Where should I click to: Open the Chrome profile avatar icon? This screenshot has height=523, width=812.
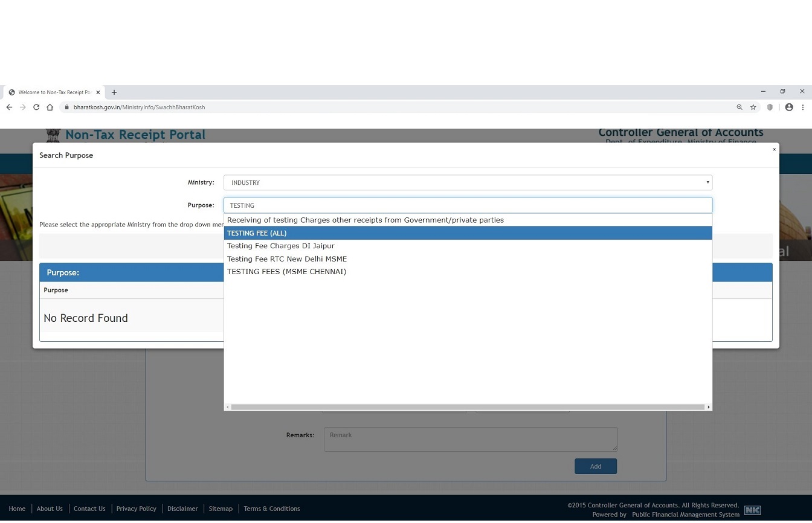(x=789, y=107)
